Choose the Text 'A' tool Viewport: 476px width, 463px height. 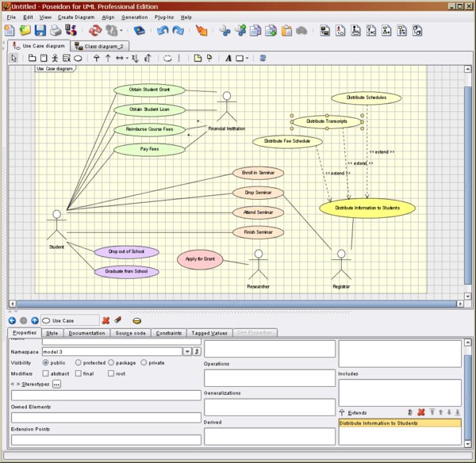click(x=228, y=58)
